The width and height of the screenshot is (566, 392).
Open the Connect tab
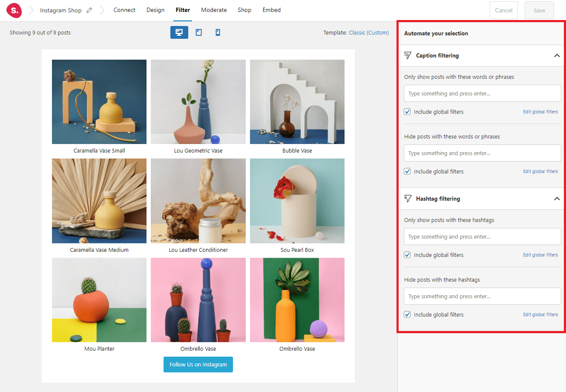[x=124, y=10]
